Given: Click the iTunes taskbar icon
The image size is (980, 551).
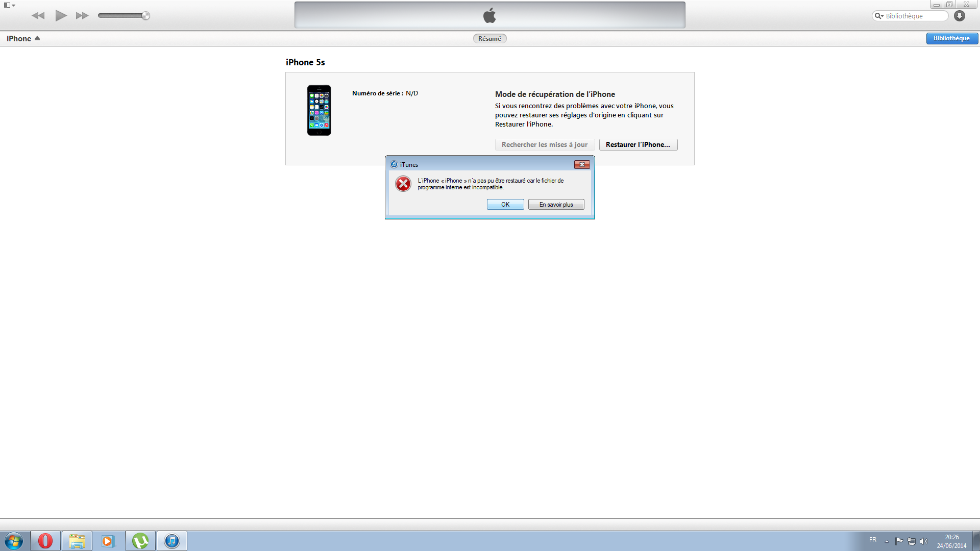Looking at the screenshot, I should [172, 541].
